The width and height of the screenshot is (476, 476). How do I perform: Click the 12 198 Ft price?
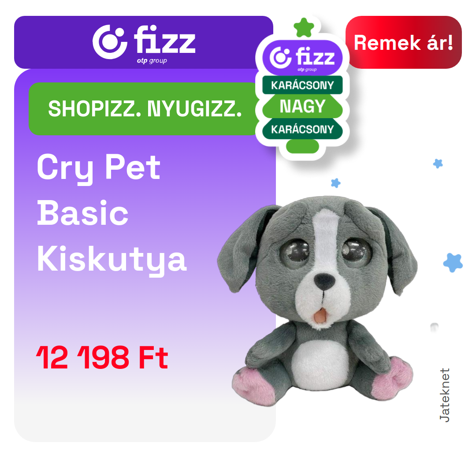click(102, 357)
